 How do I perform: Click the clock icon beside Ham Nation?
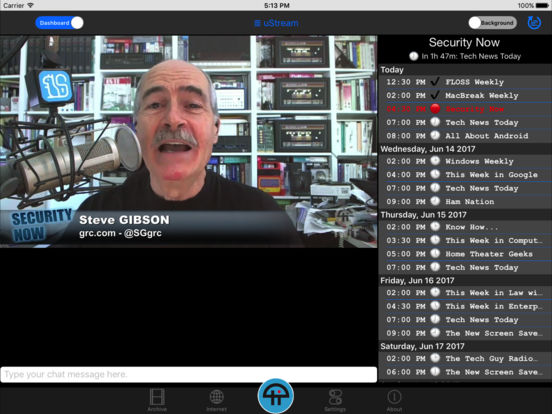click(435, 201)
